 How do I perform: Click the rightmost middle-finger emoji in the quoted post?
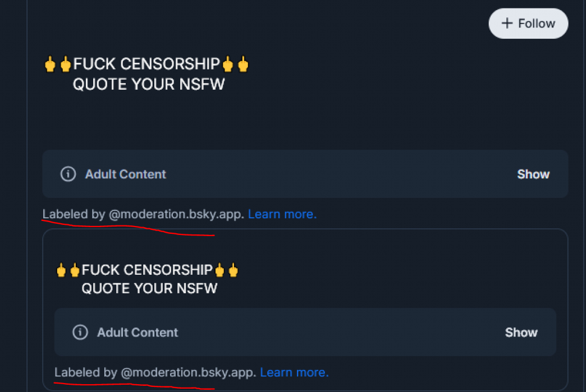[x=234, y=270]
